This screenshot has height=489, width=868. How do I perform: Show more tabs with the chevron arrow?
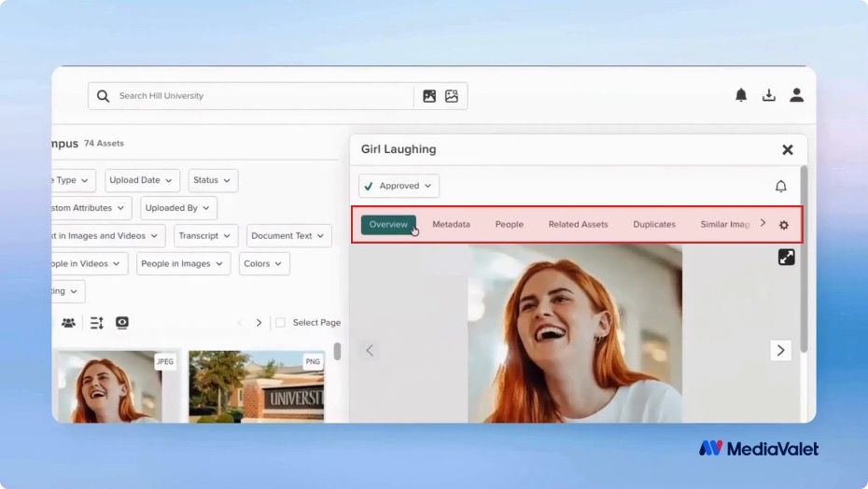click(763, 223)
